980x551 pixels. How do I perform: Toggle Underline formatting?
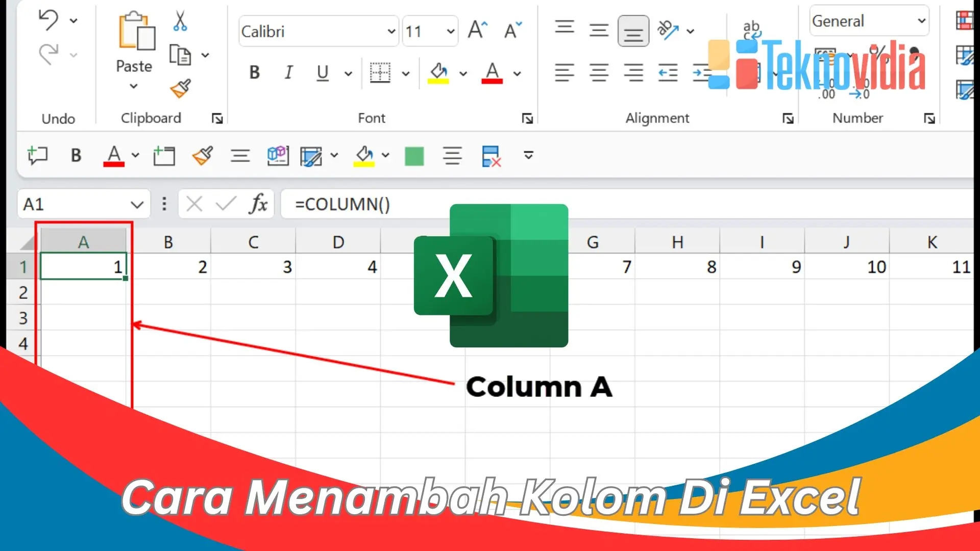pyautogui.click(x=322, y=73)
